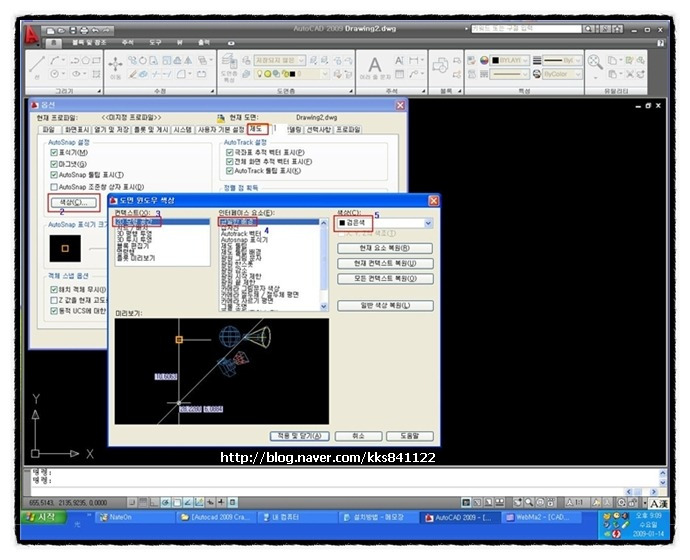Enable Z 값을 현재 고도 checkbox
The height and width of the screenshot is (560, 690).
(x=54, y=300)
